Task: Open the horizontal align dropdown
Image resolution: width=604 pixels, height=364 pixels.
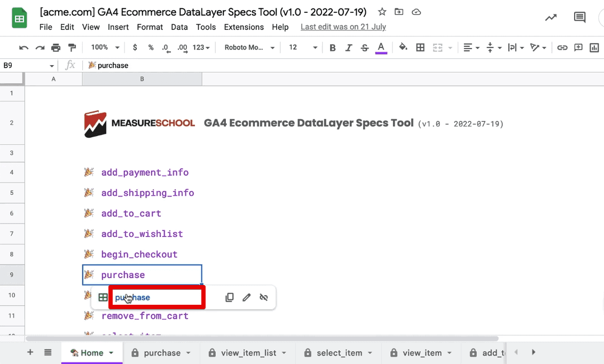Action: click(x=470, y=48)
